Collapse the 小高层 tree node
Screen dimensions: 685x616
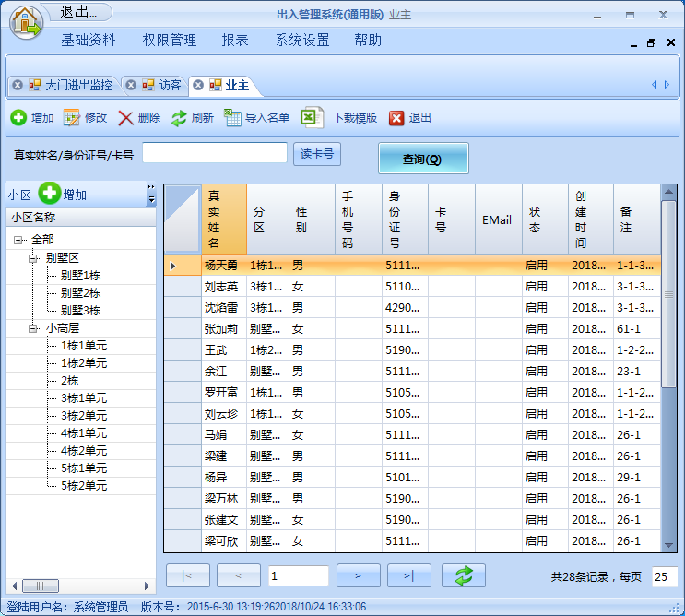(33, 327)
